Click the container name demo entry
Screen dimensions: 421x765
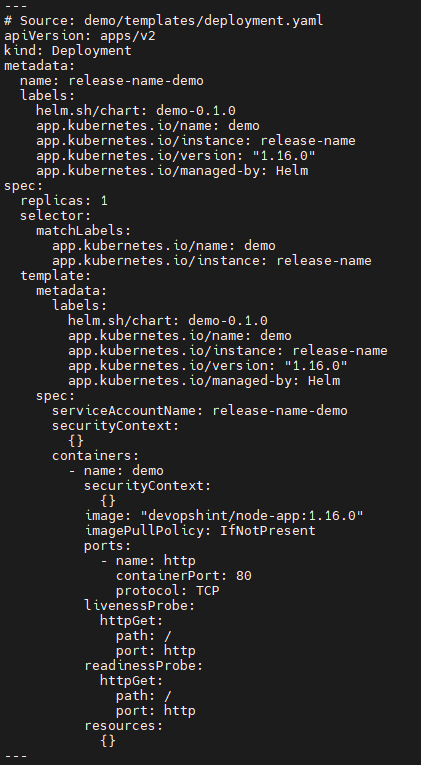[124, 471]
